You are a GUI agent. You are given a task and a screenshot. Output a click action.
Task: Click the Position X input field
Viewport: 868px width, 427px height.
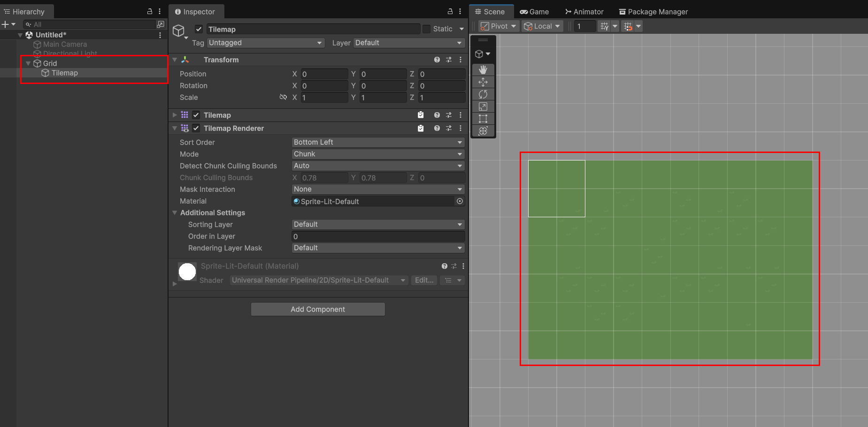[x=324, y=74]
